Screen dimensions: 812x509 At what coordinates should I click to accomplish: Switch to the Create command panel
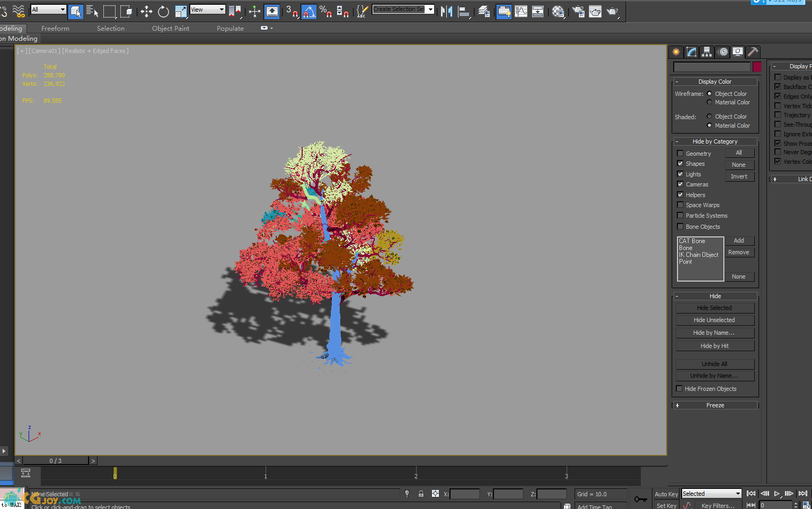(676, 52)
